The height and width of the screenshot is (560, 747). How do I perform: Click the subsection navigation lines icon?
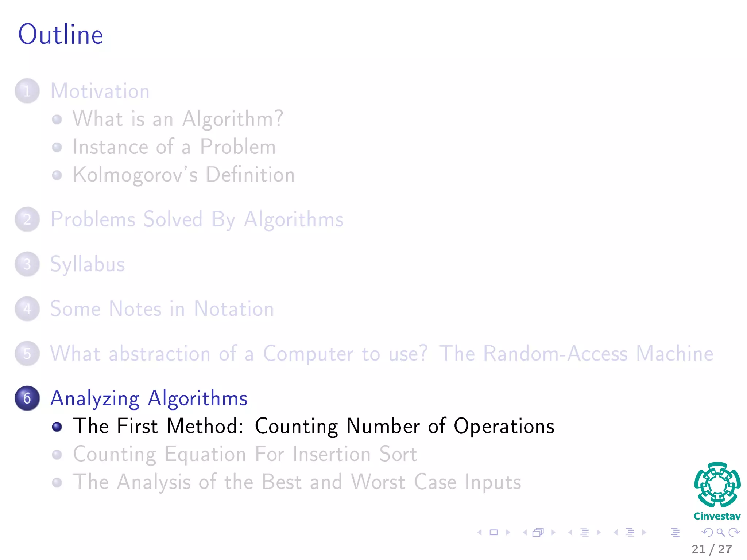pos(585,533)
